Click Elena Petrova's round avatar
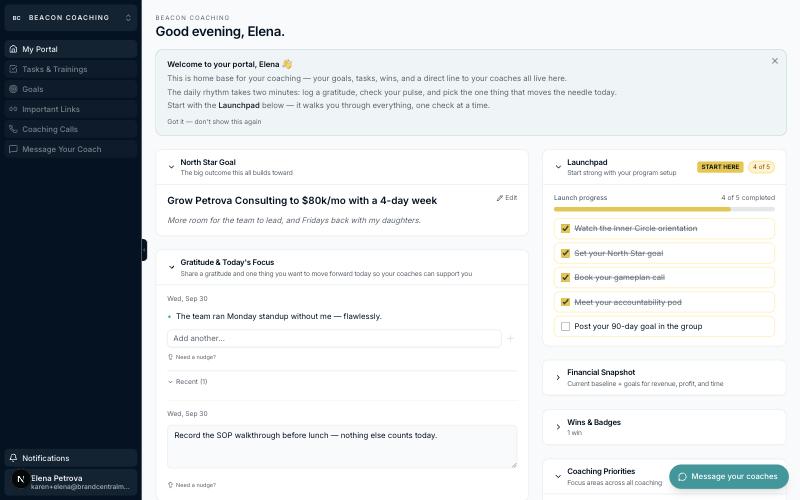The width and height of the screenshot is (800, 500). (x=20, y=479)
